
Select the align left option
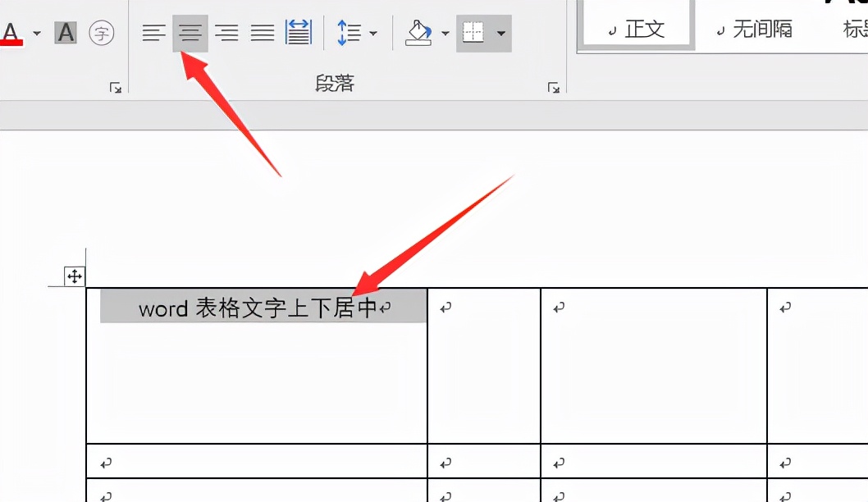pos(153,33)
